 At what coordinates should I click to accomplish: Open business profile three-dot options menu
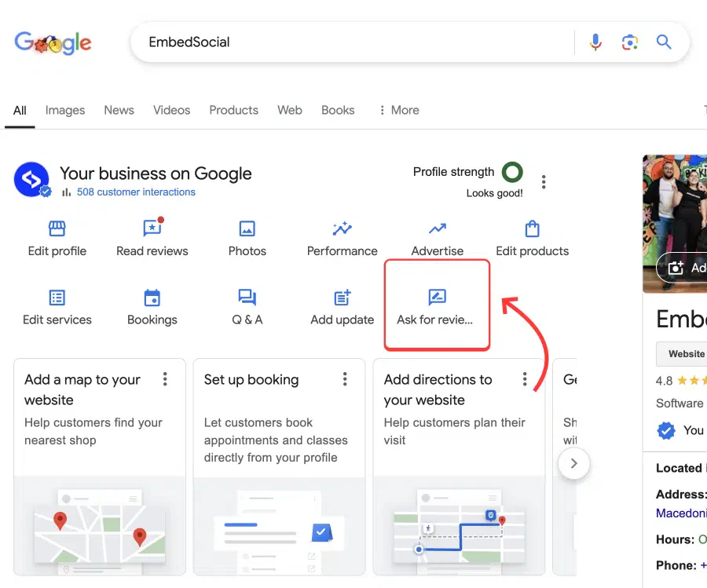pos(544,182)
